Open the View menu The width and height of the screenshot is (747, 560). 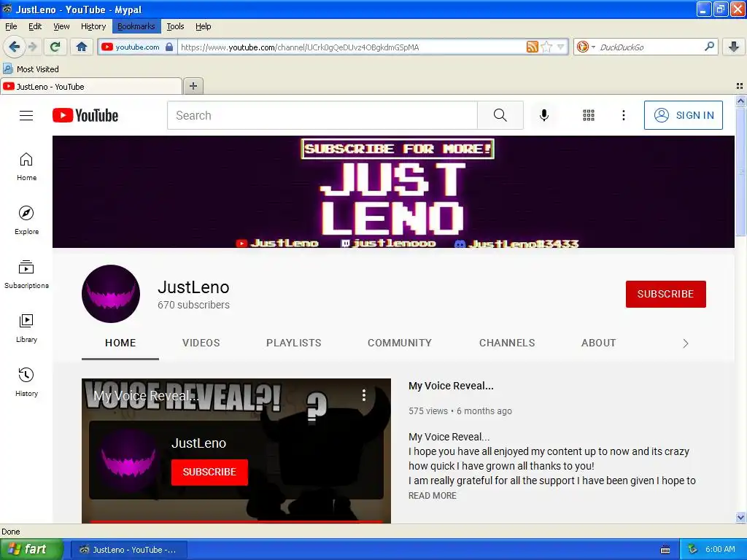pyautogui.click(x=61, y=26)
